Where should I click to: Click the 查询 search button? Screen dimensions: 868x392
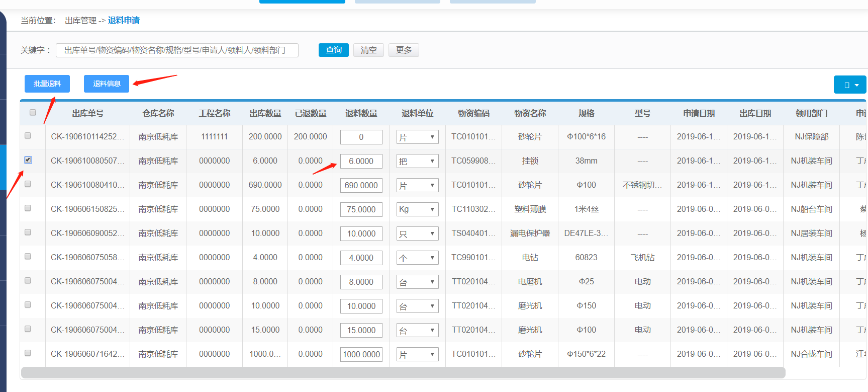tap(333, 50)
